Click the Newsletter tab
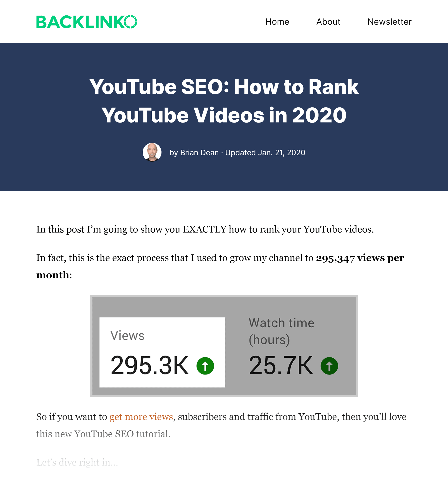 pyautogui.click(x=389, y=22)
